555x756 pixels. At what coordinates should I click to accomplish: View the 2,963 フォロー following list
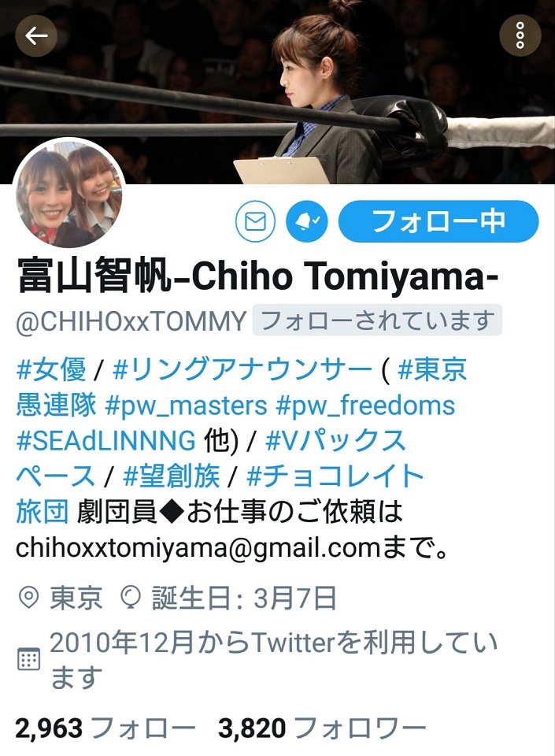105,728
